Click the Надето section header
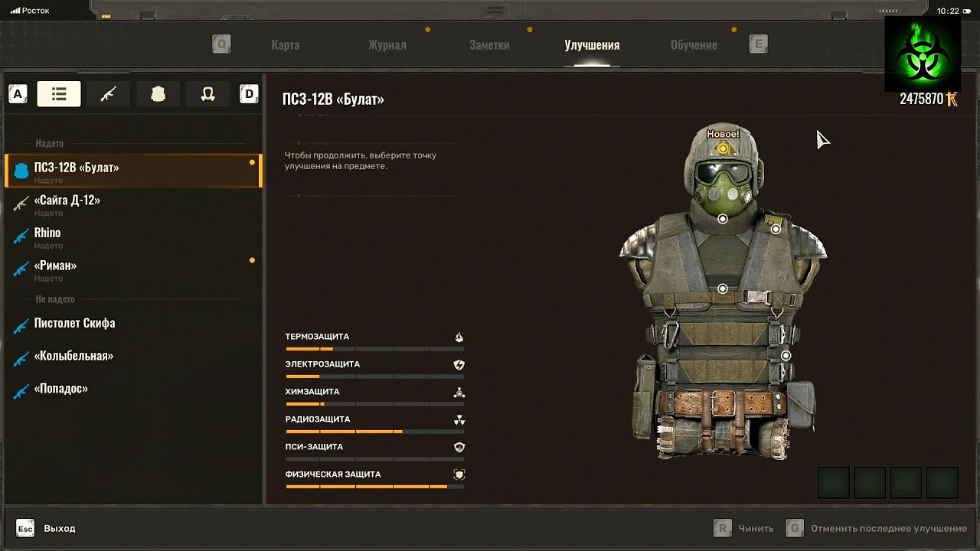Viewport: 980px width, 551px height. click(49, 144)
